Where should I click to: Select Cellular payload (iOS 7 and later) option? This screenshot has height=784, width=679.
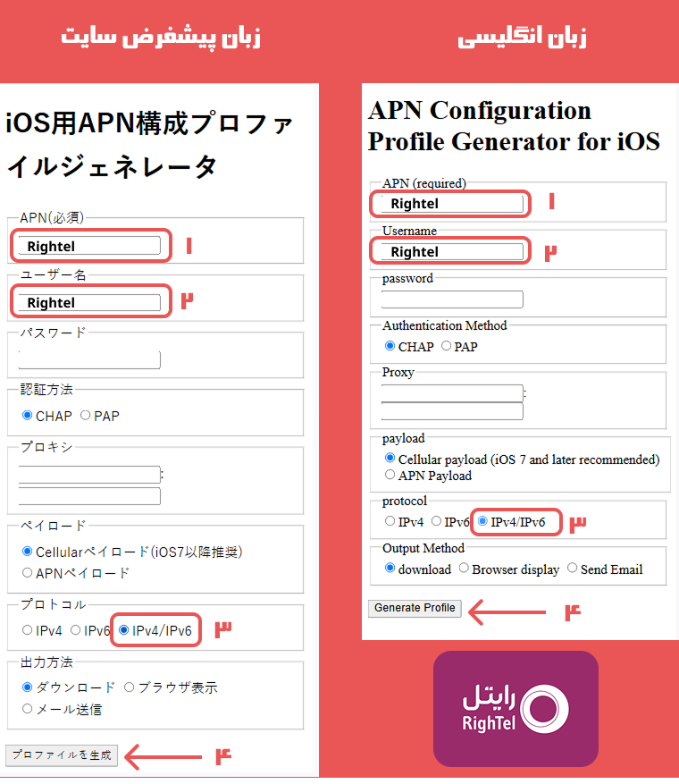[390, 459]
